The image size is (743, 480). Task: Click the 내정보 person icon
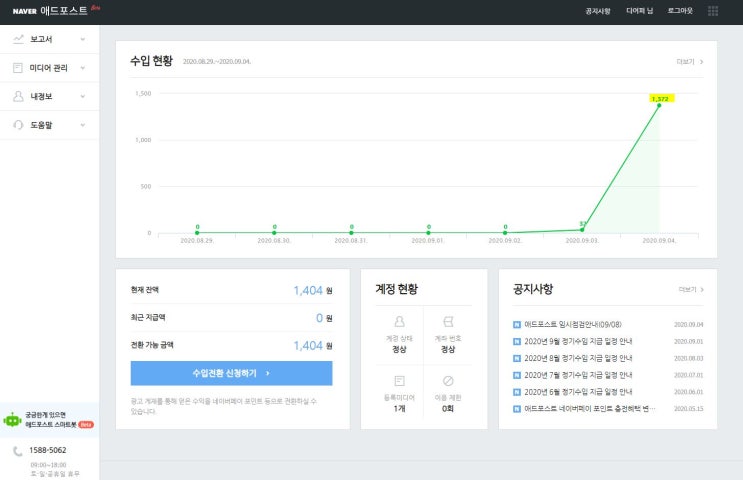coord(18,96)
